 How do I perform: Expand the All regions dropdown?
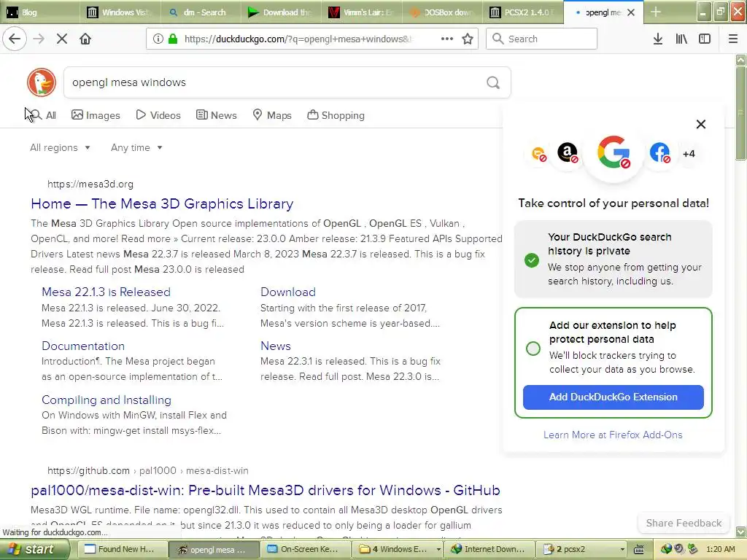pos(60,147)
